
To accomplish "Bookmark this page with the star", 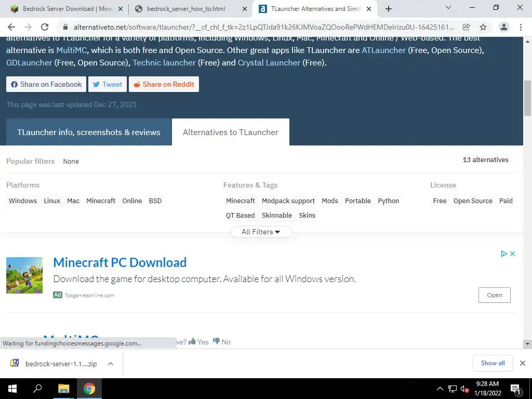I will pyautogui.click(x=483, y=27).
